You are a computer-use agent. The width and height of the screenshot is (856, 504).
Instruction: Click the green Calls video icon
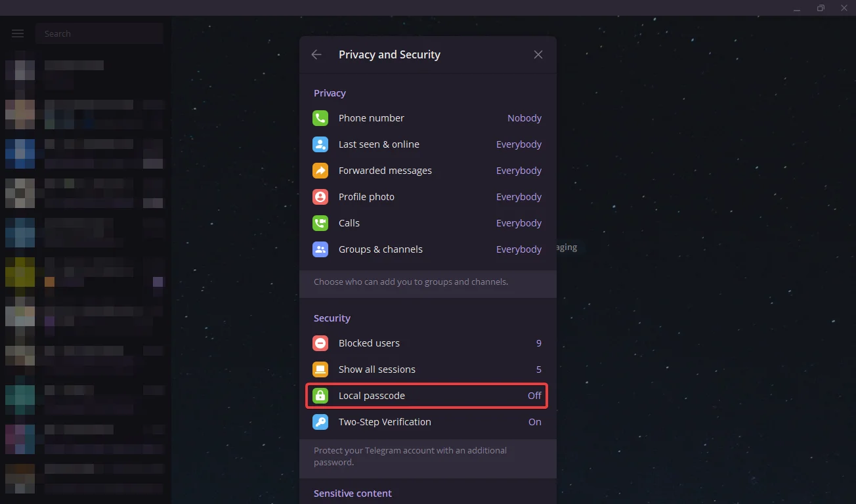[x=320, y=223]
